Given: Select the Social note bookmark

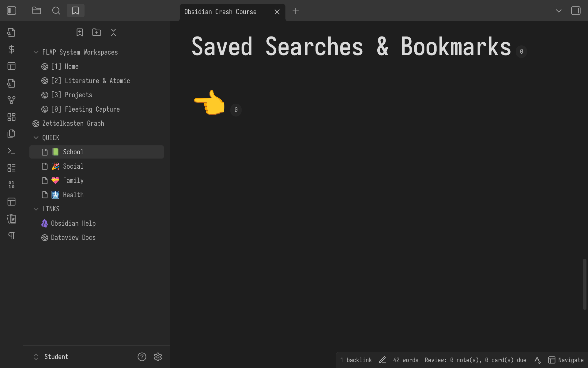Looking at the screenshot, I should [x=97, y=166].
